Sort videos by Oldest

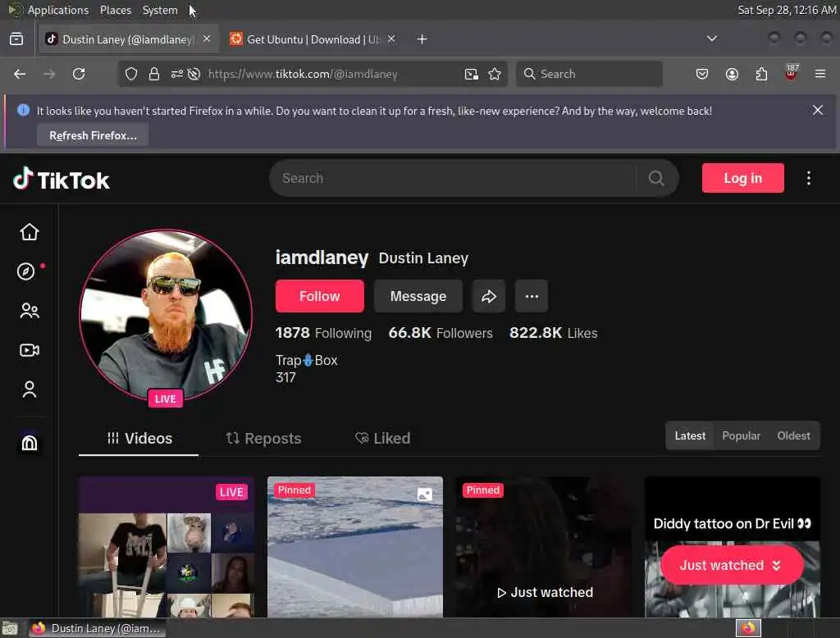pyautogui.click(x=793, y=435)
